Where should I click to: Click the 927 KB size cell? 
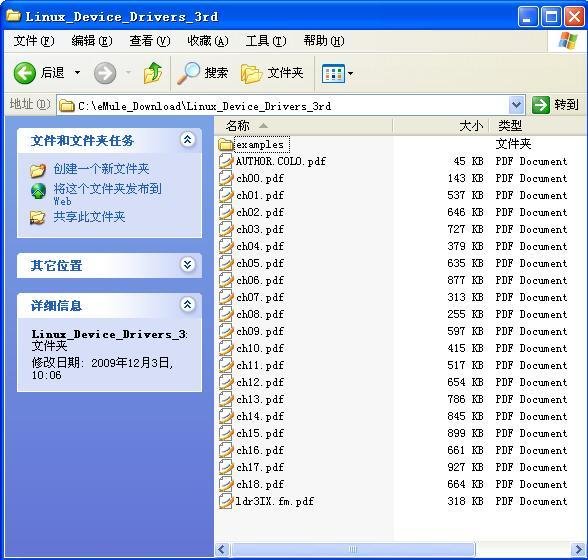pyautogui.click(x=465, y=467)
